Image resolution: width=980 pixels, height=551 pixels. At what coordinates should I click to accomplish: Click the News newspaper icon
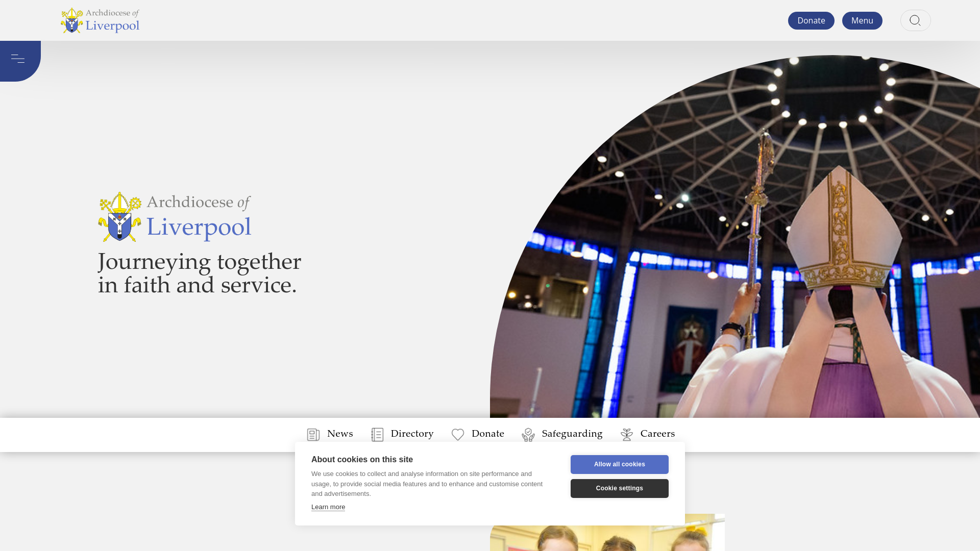[x=313, y=435]
